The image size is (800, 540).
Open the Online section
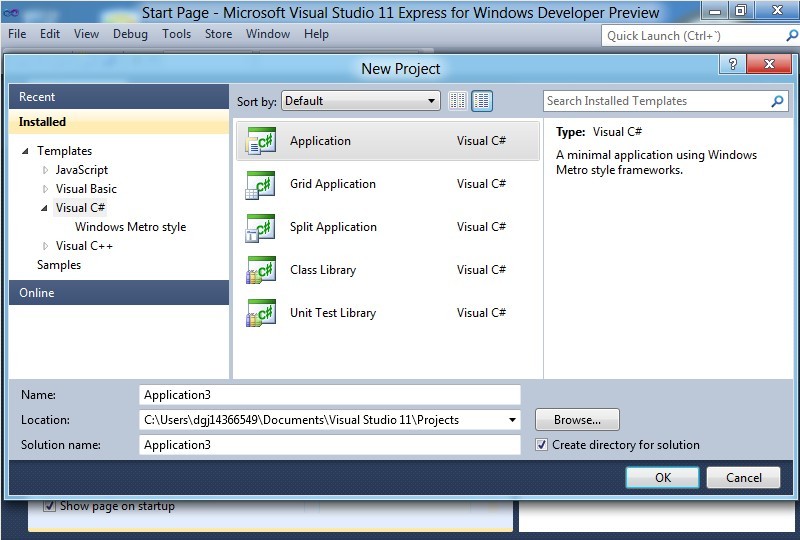point(119,292)
